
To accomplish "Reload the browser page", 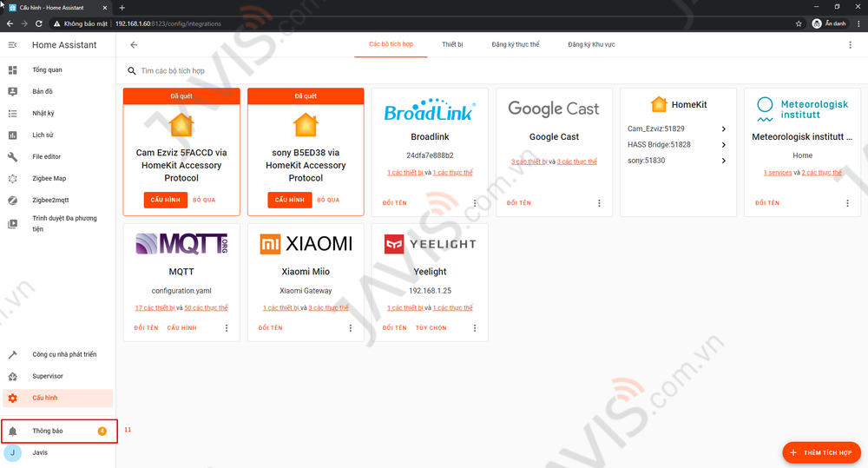I will tap(39, 23).
